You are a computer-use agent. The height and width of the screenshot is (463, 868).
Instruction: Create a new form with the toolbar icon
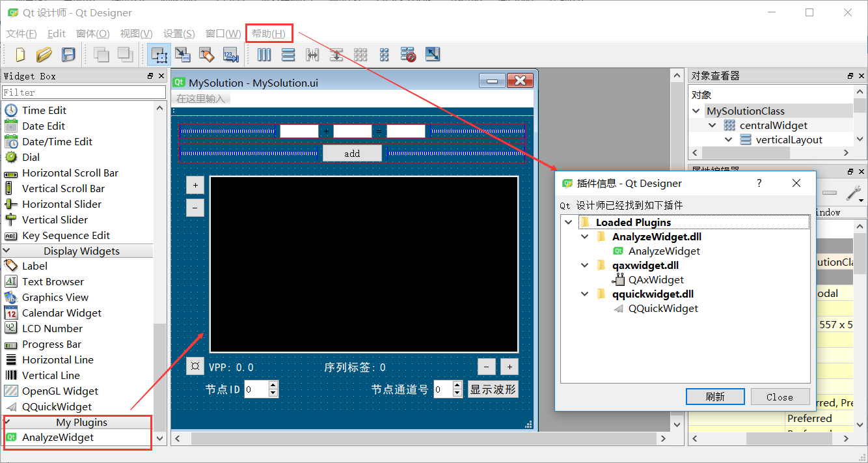pyautogui.click(x=20, y=55)
